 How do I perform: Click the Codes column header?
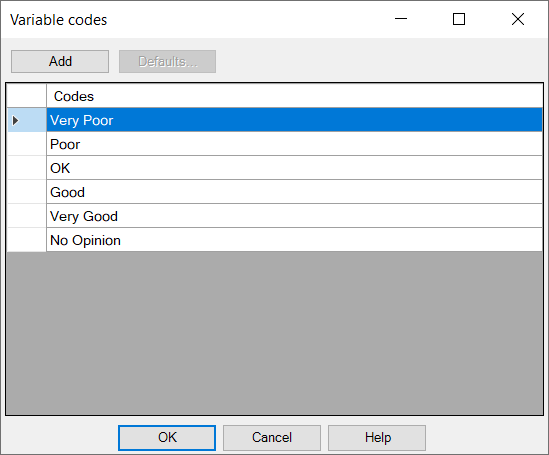coord(294,96)
